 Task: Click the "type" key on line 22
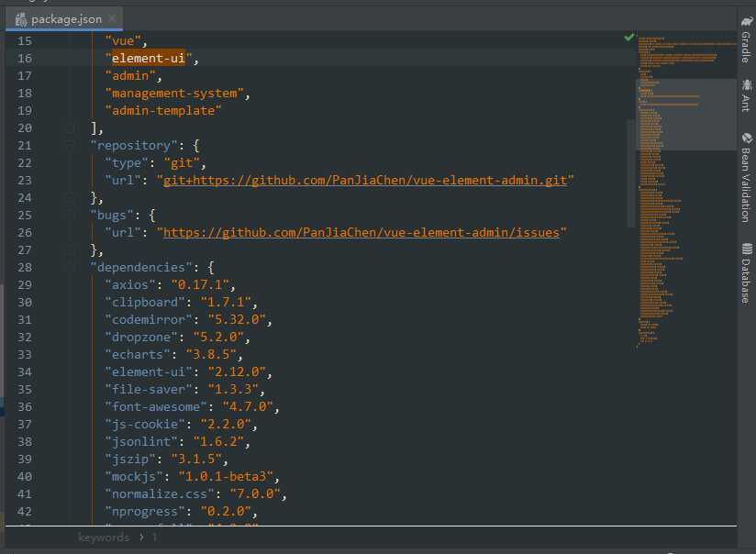pyautogui.click(x=127, y=163)
